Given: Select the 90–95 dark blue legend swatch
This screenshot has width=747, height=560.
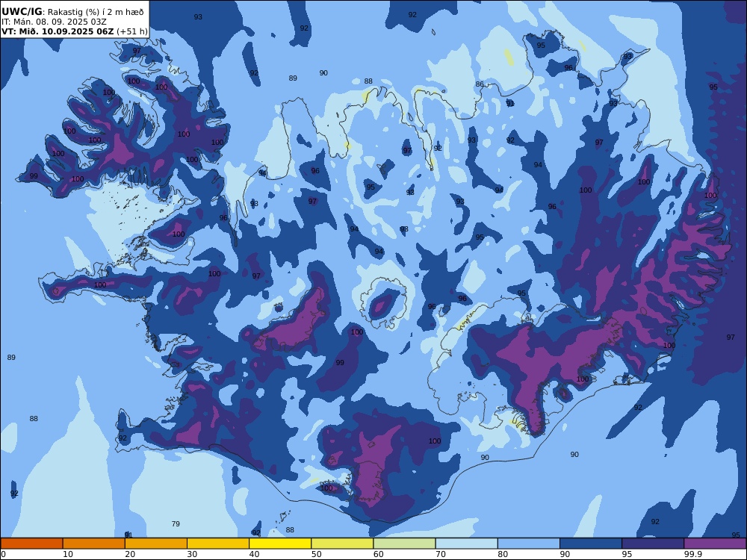Looking at the screenshot, I should coord(591,544).
